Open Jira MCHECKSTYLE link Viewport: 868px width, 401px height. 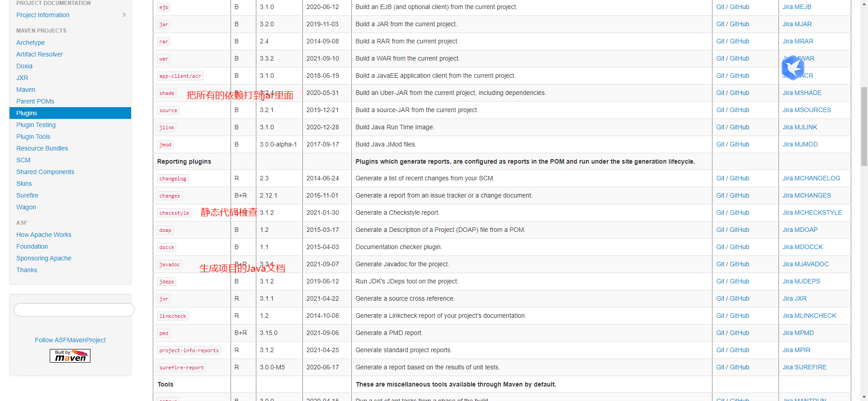(x=812, y=212)
